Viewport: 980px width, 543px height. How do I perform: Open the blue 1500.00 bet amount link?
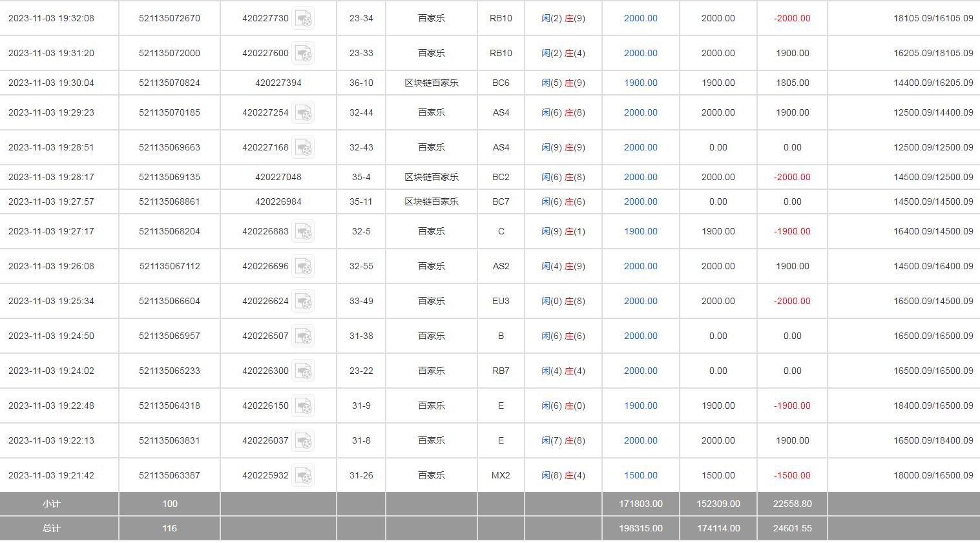(640, 475)
